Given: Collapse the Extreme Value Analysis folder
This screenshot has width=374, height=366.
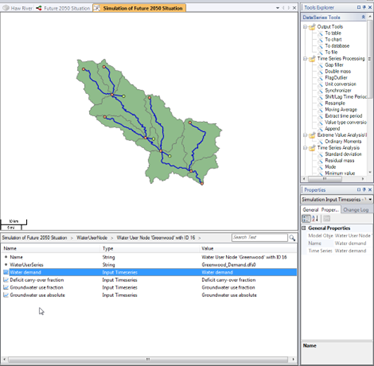Looking at the screenshot, I should point(305,135).
